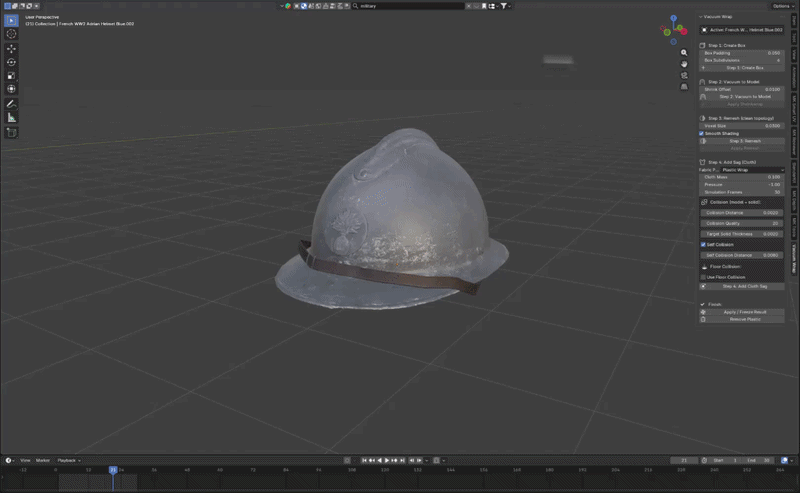Click the Collision Quality field
The image size is (800, 493).
tap(741, 224)
